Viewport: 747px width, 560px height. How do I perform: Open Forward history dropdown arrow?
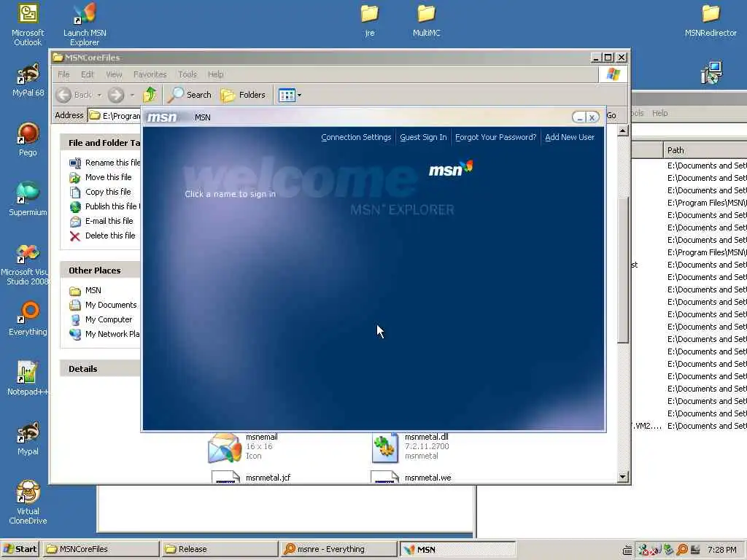[x=132, y=95]
